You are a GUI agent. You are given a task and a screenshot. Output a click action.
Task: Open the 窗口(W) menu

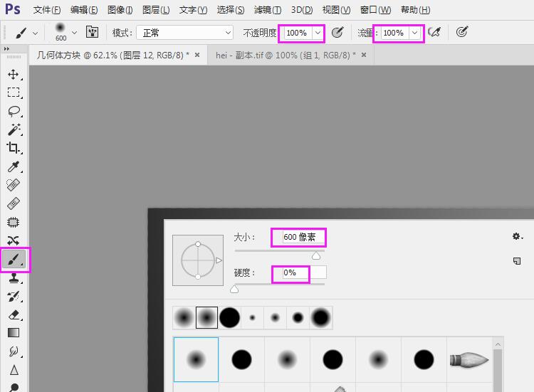click(375, 10)
